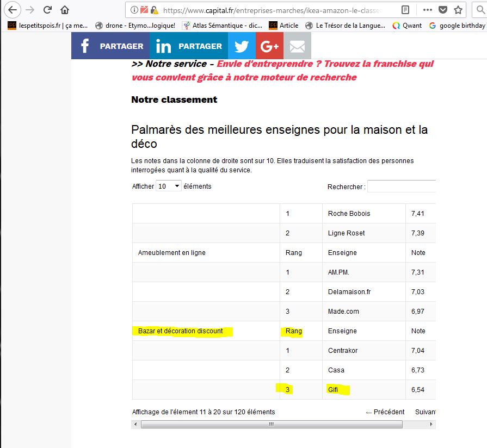Open the Article bookmark
This screenshot has height=448, width=487.
point(283,26)
